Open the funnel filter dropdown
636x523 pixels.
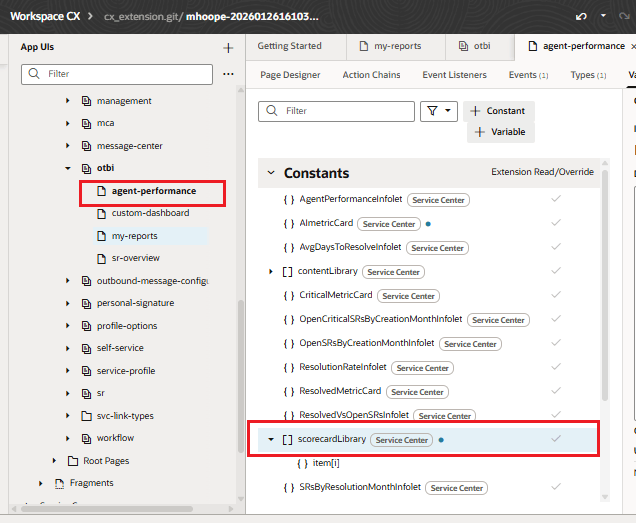[x=439, y=111]
